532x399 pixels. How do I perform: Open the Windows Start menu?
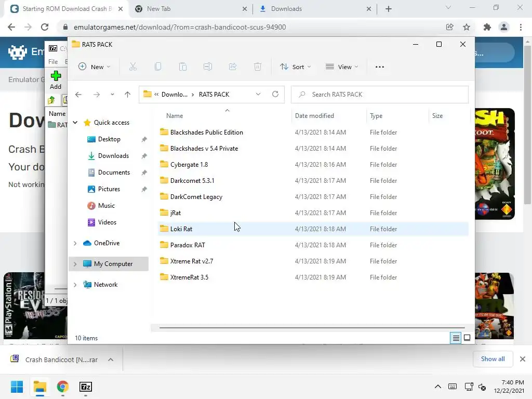17,387
